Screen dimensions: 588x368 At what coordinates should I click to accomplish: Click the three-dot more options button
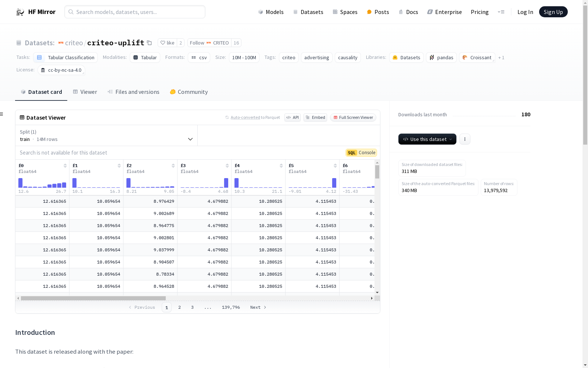point(465,139)
